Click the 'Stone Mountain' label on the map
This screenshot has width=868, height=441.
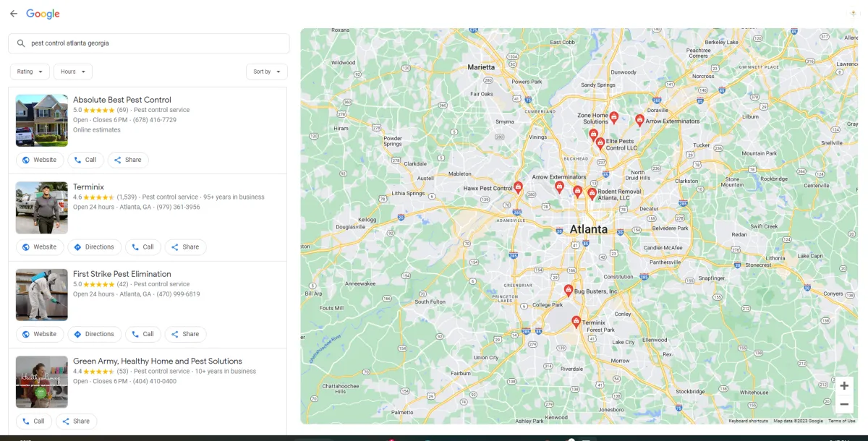[x=733, y=181]
